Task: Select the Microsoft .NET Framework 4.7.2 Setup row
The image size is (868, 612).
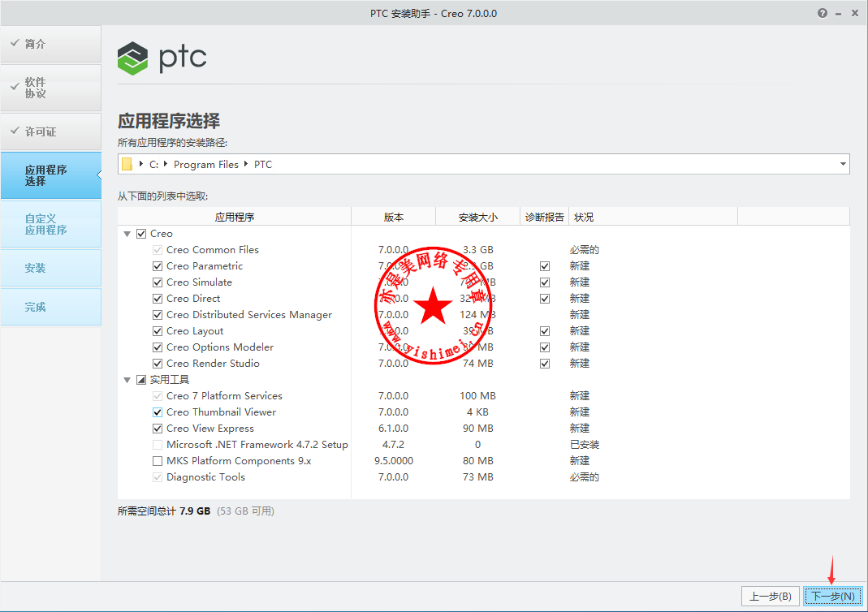Action: coord(484,445)
